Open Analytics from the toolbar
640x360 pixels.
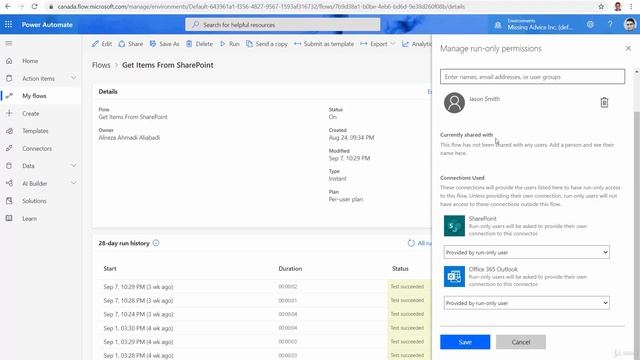pos(416,44)
